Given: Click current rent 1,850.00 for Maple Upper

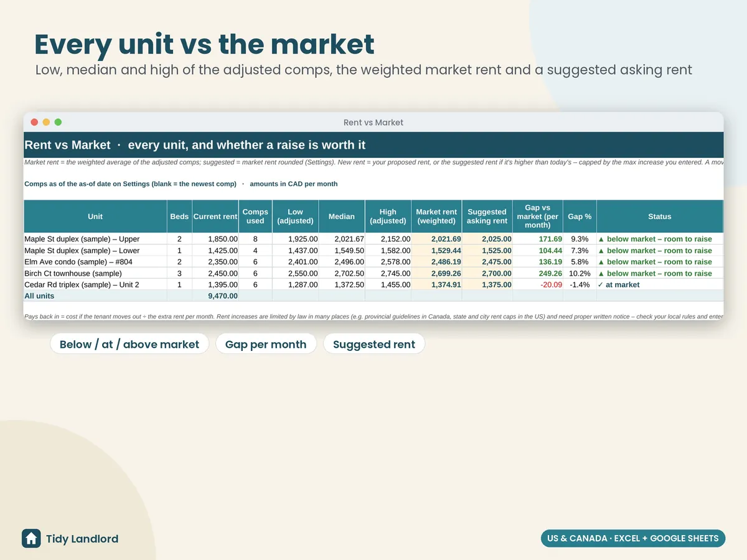Looking at the screenshot, I should coord(215,239).
